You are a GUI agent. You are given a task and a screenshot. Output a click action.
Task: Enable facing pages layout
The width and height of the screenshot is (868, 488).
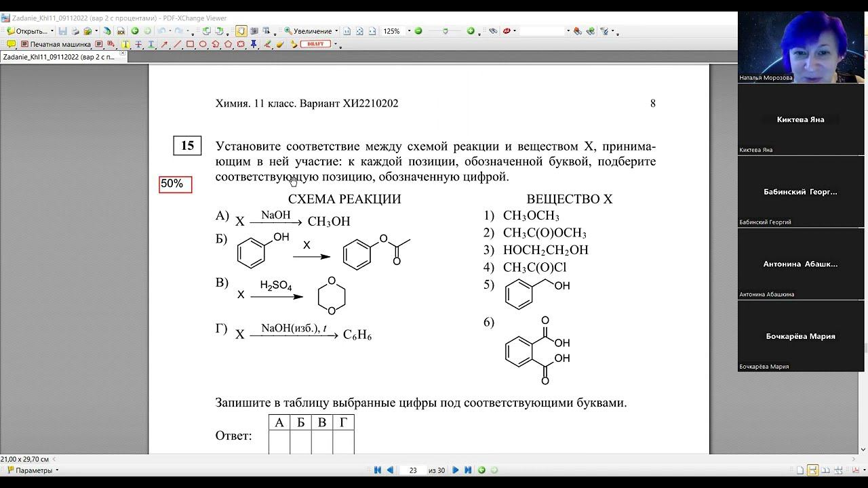825,470
